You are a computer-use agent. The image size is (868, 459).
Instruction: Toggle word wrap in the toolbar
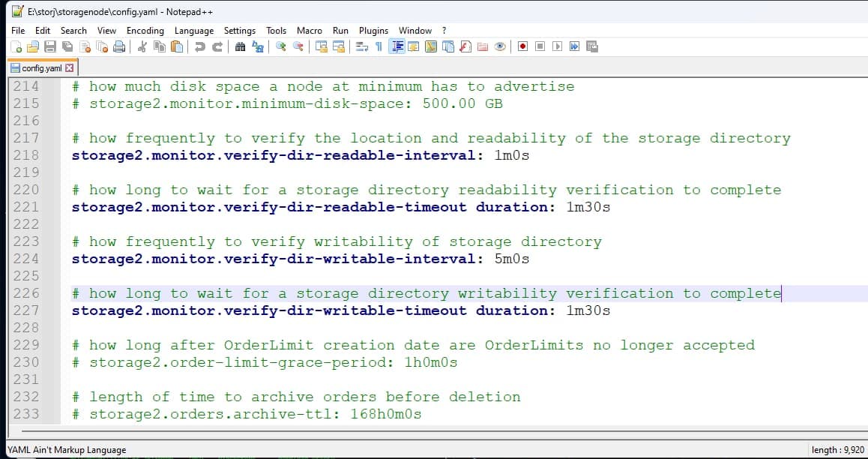click(x=361, y=47)
